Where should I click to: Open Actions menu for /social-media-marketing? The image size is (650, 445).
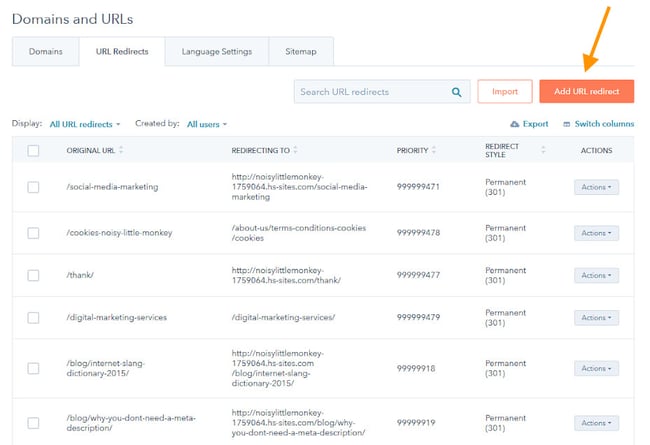coord(596,187)
